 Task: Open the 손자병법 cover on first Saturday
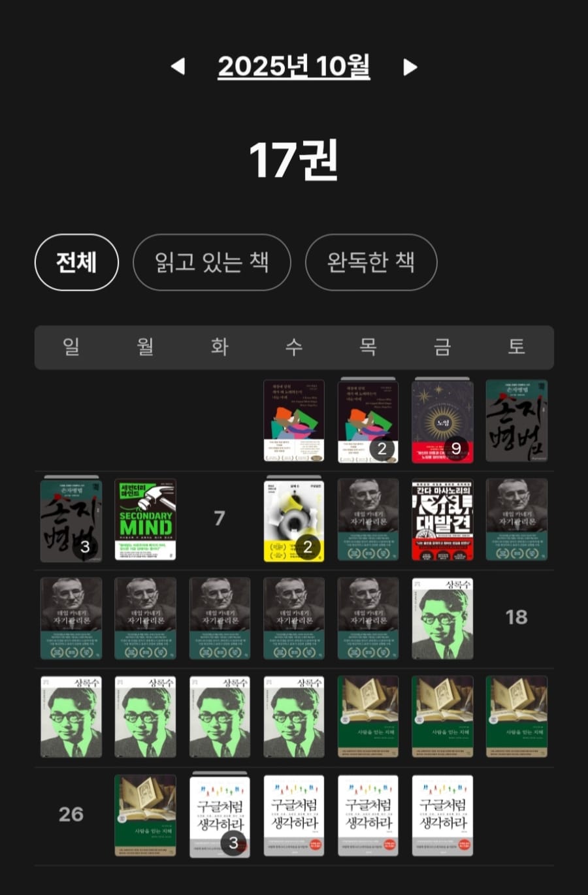coord(517,421)
